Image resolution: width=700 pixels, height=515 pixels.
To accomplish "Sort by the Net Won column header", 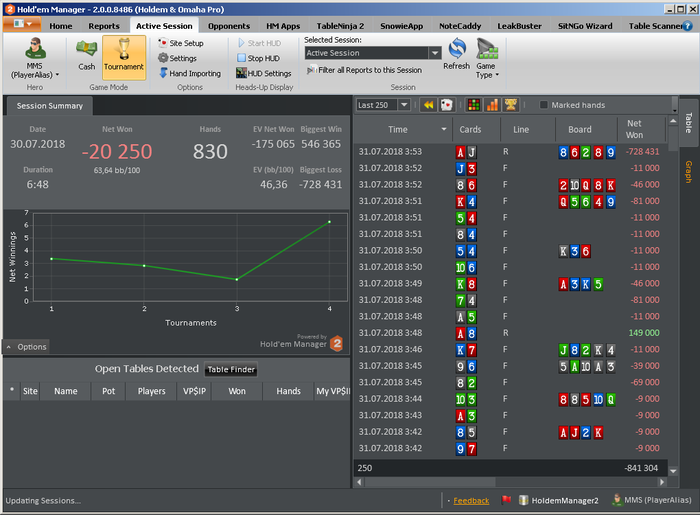I will 642,129.
